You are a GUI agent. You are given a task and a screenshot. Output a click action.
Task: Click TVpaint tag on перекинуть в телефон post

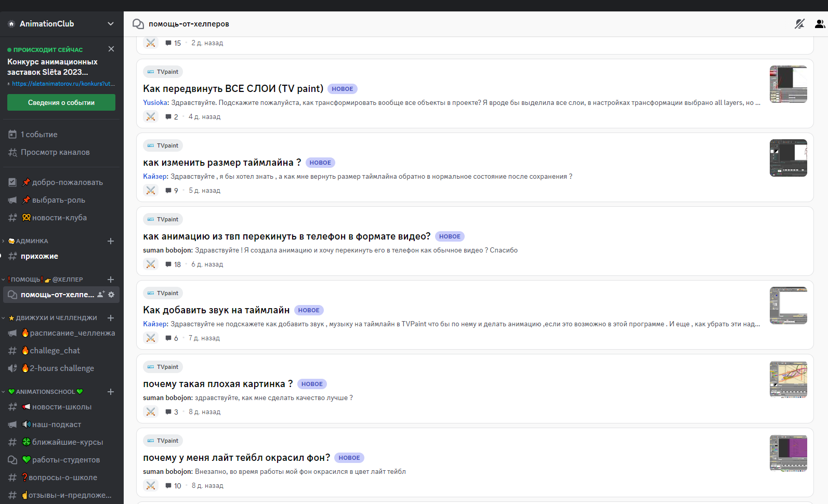(x=163, y=219)
